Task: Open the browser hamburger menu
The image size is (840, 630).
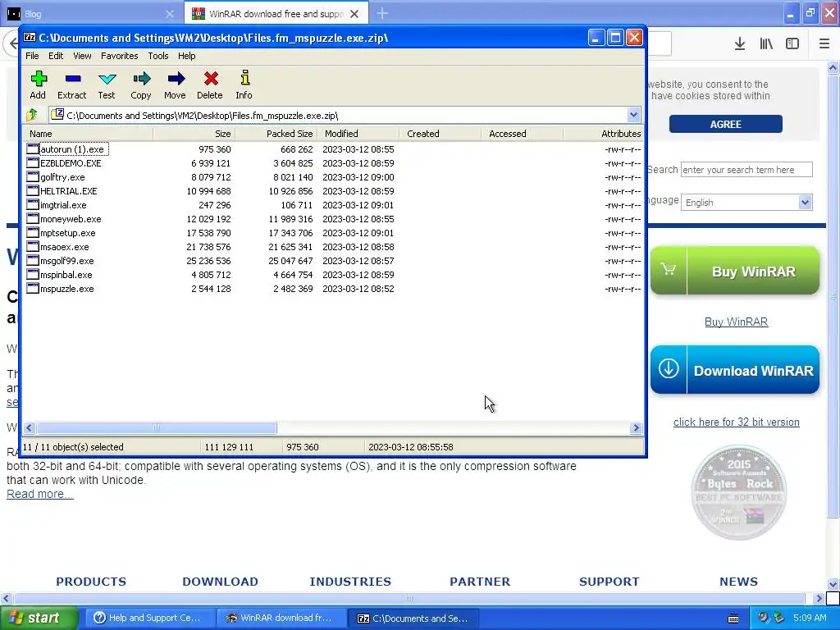Action: coord(824,44)
